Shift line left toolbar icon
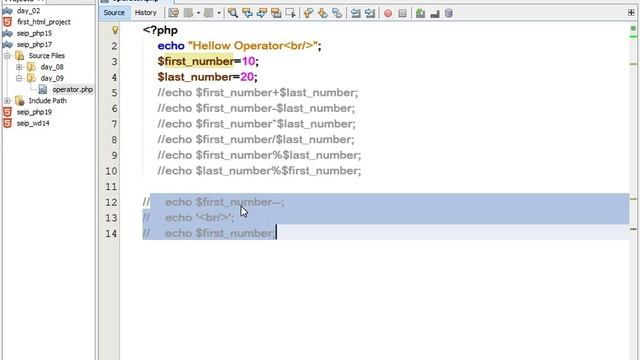The image size is (640, 360). coord(356,13)
